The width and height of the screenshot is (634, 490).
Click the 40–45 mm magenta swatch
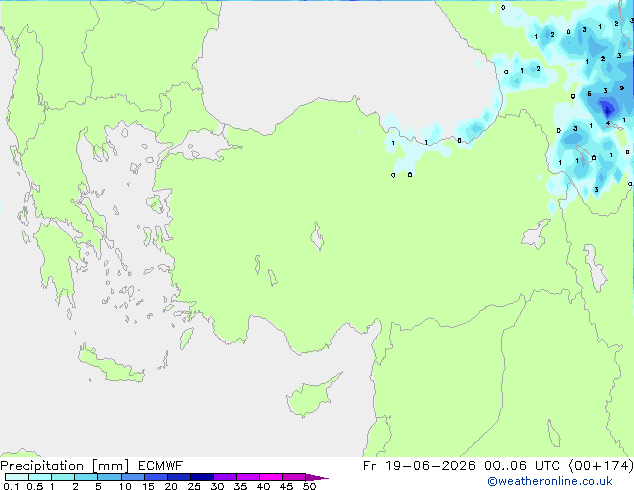pyautogui.click(x=271, y=477)
